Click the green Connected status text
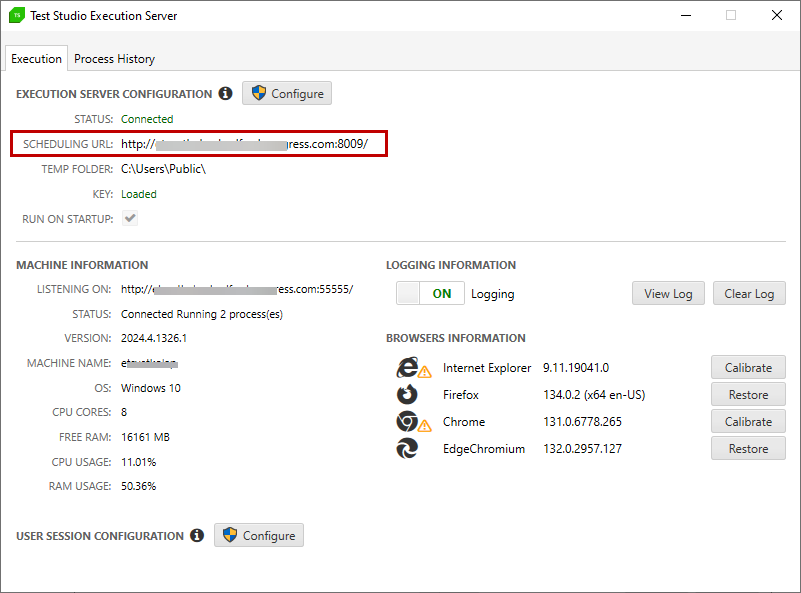The image size is (801, 593). pyautogui.click(x=147, y=119)
